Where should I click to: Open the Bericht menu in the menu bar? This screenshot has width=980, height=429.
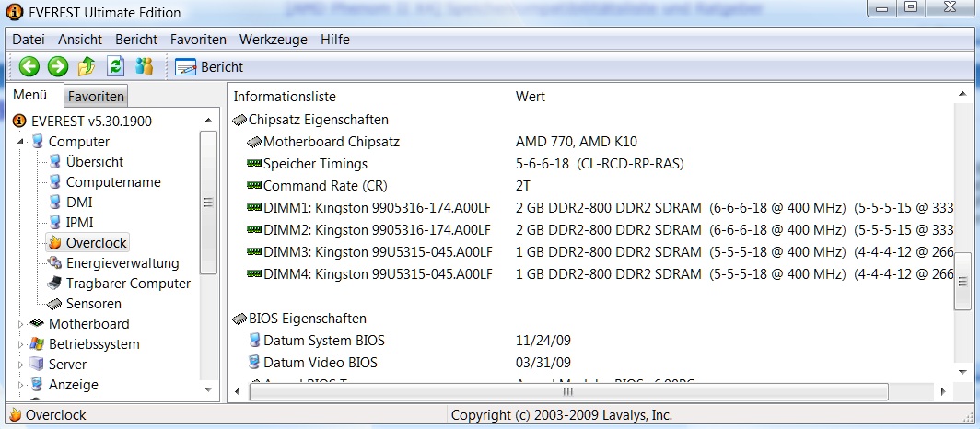coord(136,40)
